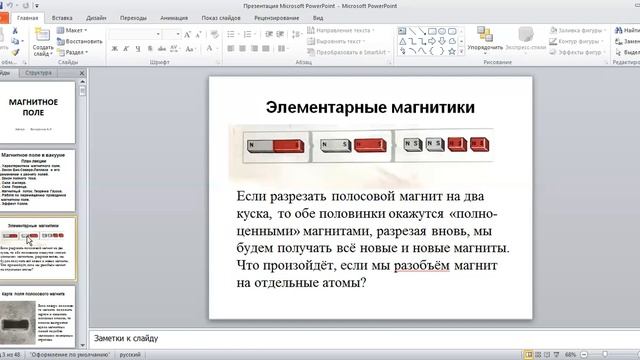Open the Макет layout dropdown
640x360 pixels.
tap(72, 30)
